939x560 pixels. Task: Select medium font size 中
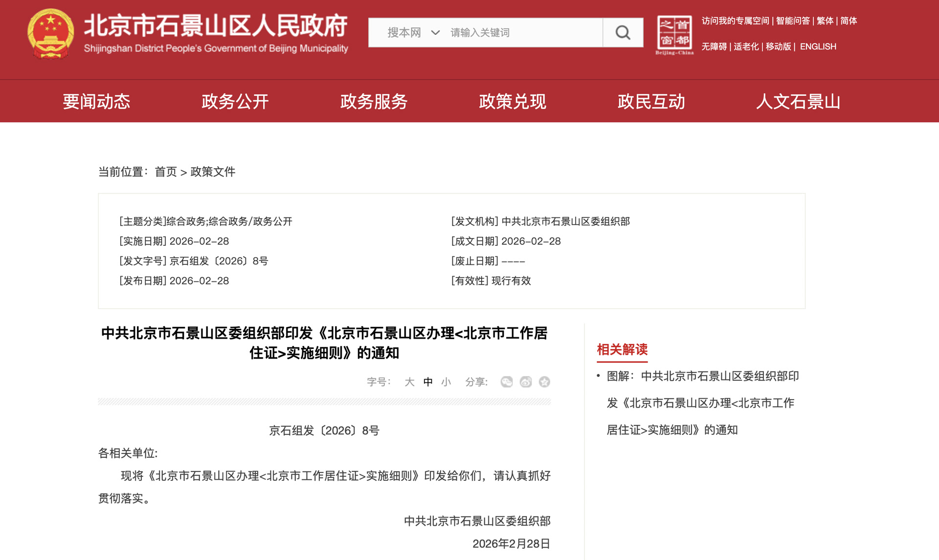[x=428, y=382]
